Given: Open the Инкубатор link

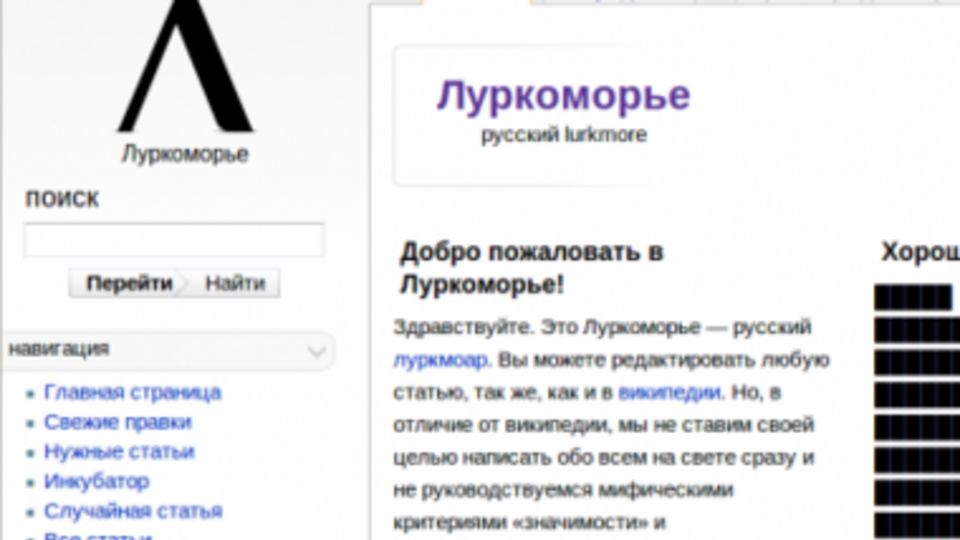Looking at the screenshot, I should [97, 481].
